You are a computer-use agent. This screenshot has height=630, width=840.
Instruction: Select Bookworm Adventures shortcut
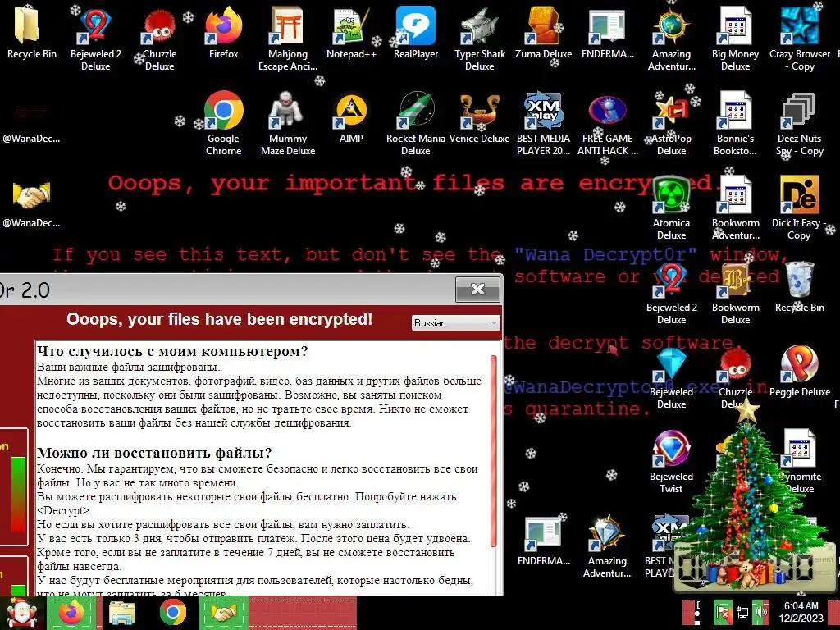tap(735, 208)
